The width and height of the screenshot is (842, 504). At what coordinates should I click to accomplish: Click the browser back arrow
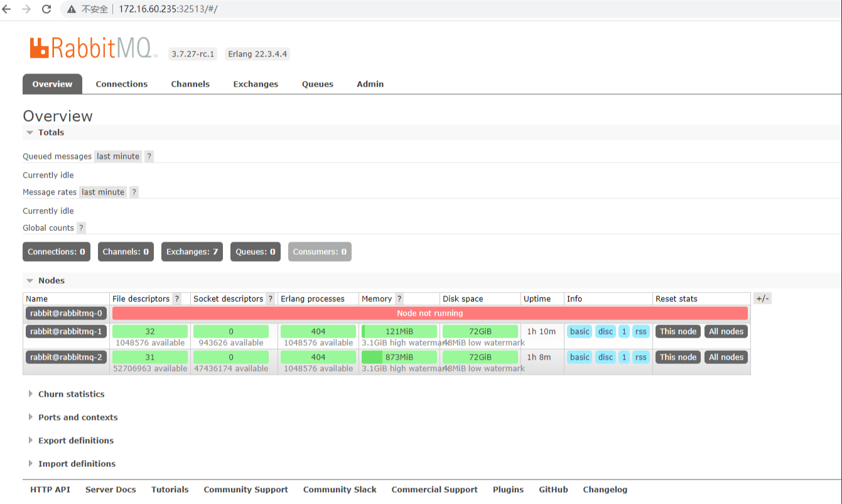coord(7,9)
